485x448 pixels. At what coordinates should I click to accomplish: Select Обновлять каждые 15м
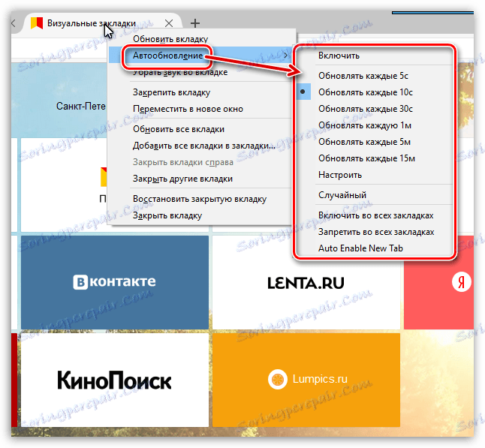[x=375, y=158]
